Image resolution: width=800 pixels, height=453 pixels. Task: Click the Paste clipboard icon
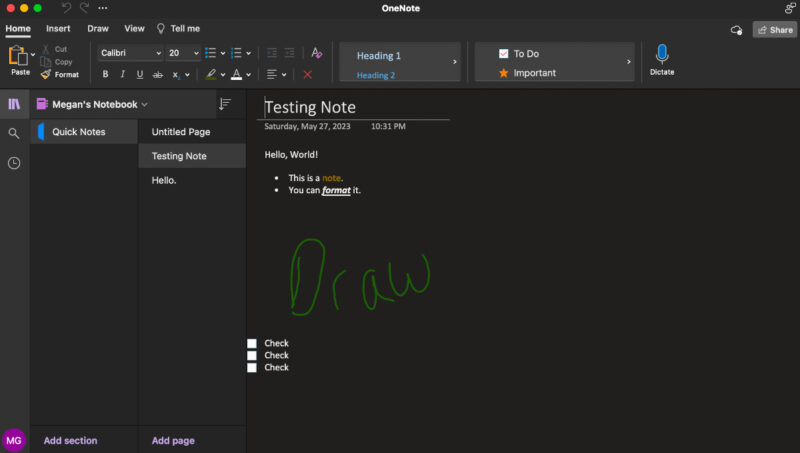[17, 55]
